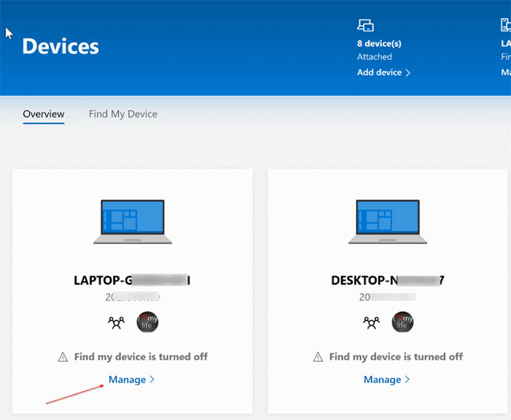Image resolution: width=511 pixels, height=420 pixels.
Task: Select the LAPTOP-G device name
Action: tap(132, 281)
